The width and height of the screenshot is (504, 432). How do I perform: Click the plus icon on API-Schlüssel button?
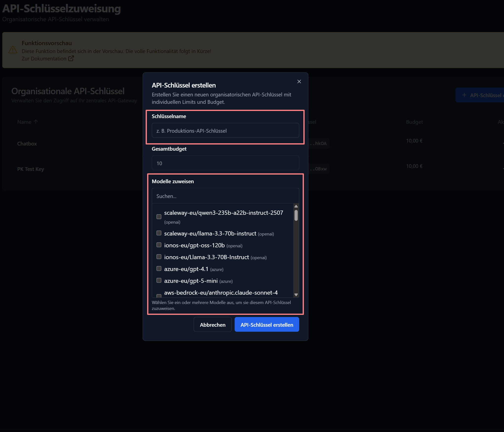click(x=464, y=95)
